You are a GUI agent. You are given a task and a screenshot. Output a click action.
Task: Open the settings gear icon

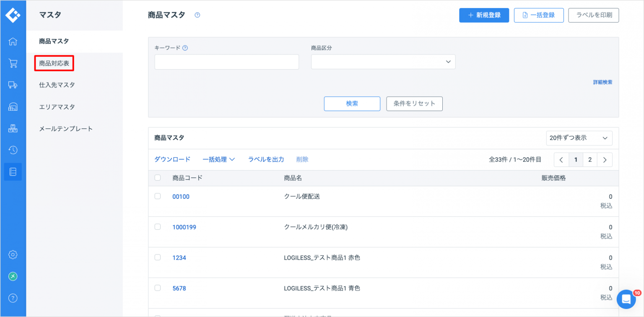[x=13, y=255]
